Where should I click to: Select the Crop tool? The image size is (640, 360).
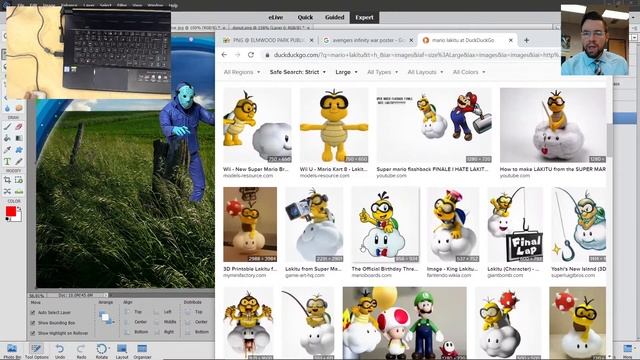pos(7,180)
